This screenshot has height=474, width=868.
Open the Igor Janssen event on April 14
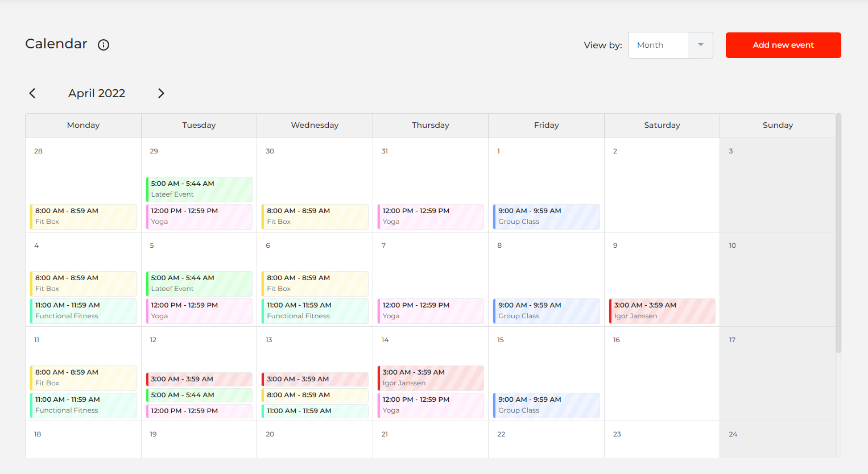[431, 377]
